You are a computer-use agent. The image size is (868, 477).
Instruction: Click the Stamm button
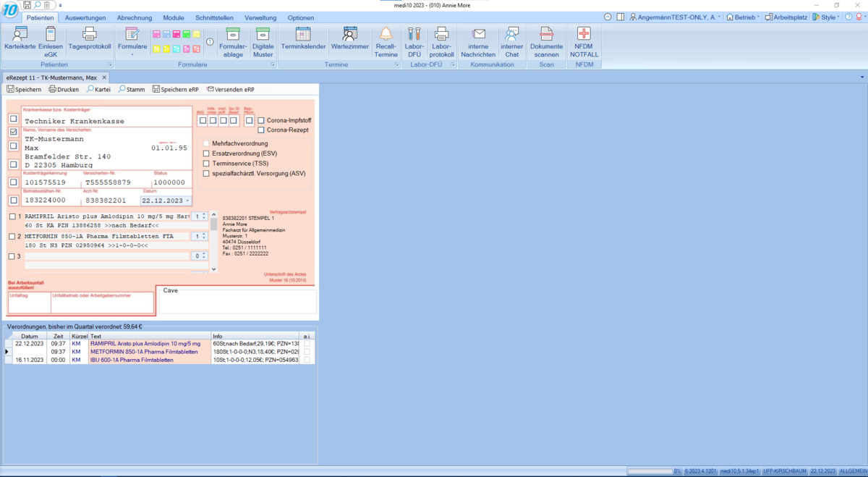click(132, 90)
